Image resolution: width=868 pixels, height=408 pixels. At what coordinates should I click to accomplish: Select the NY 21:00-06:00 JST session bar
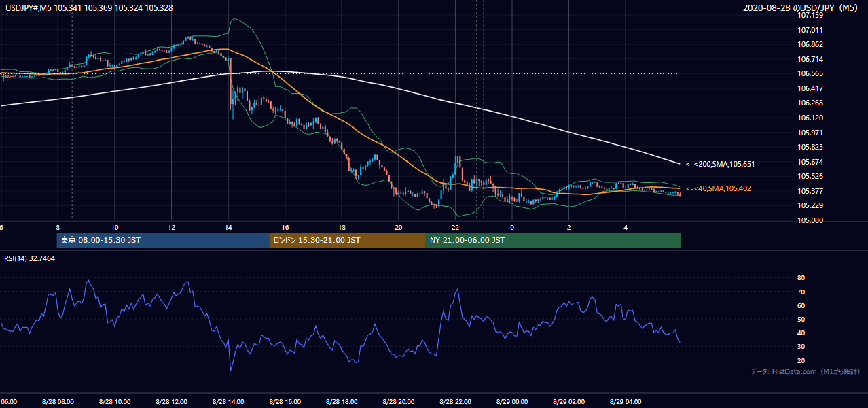(554, 240)
